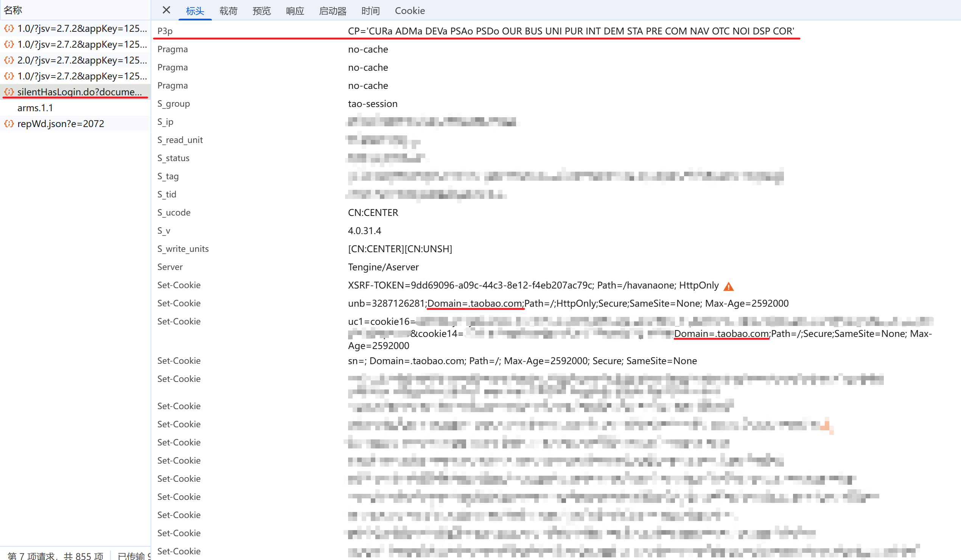Click the first 1.0/?jsv=2.7.2 request
961x560 pixels.
pyautogui.click(x=82, y=29)
